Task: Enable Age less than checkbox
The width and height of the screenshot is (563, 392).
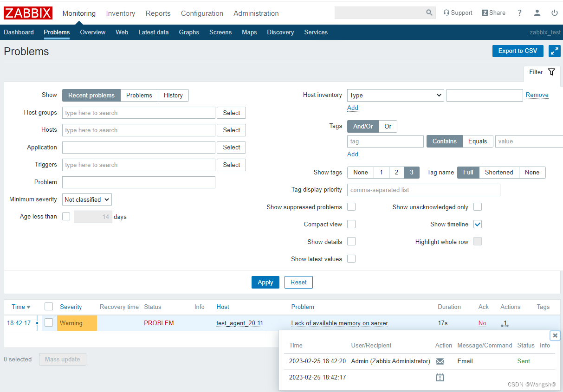Action: tap(66, 217)
